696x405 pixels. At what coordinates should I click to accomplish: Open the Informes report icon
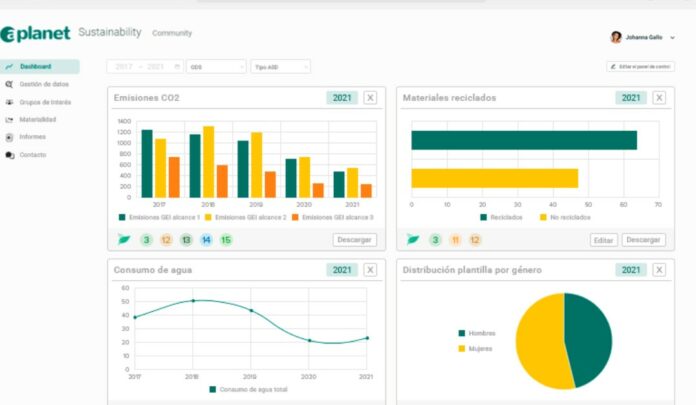[x=10, y=137]
